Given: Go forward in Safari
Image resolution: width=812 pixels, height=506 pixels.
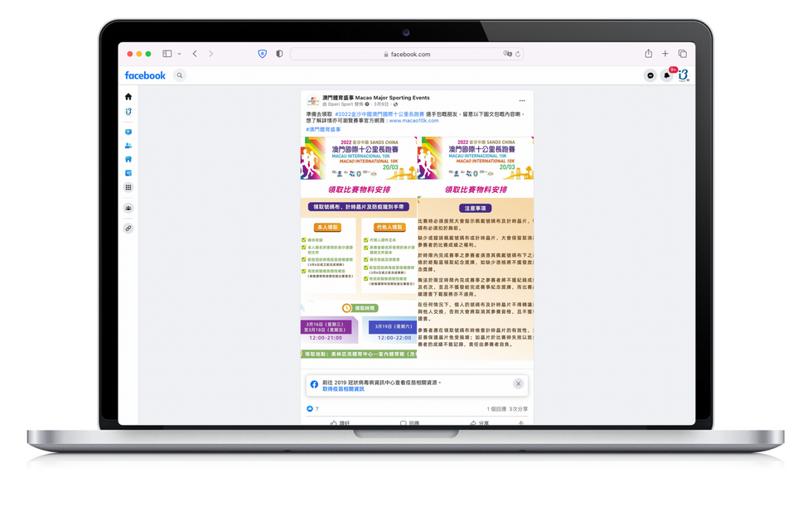Looking at the screenshot, I should coord(210,54).
